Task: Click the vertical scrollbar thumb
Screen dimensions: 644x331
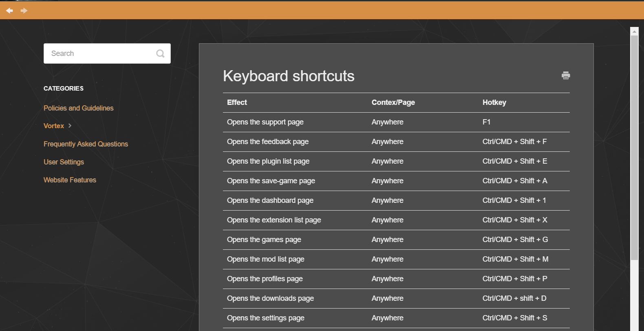Action: [x=634, y=148]
